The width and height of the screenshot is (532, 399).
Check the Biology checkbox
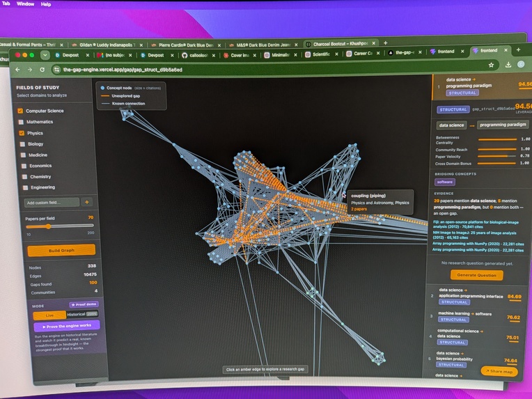[x=22, y=144]
